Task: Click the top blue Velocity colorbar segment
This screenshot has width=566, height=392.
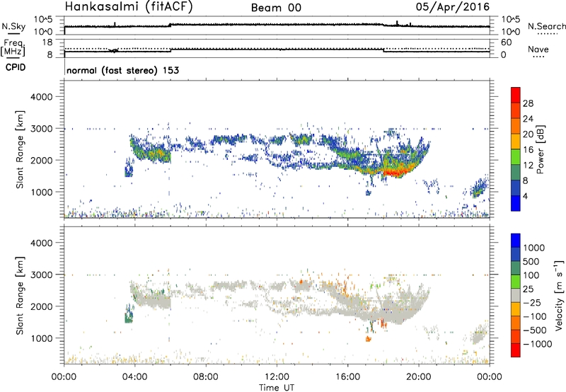Action: point(516,241)
